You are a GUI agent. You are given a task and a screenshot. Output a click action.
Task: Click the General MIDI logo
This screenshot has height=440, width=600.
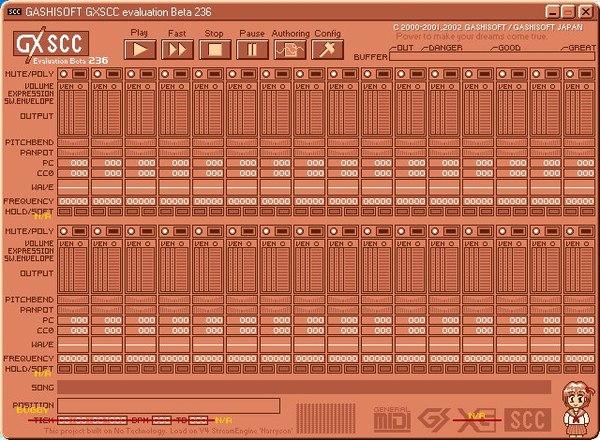(392, 417)
